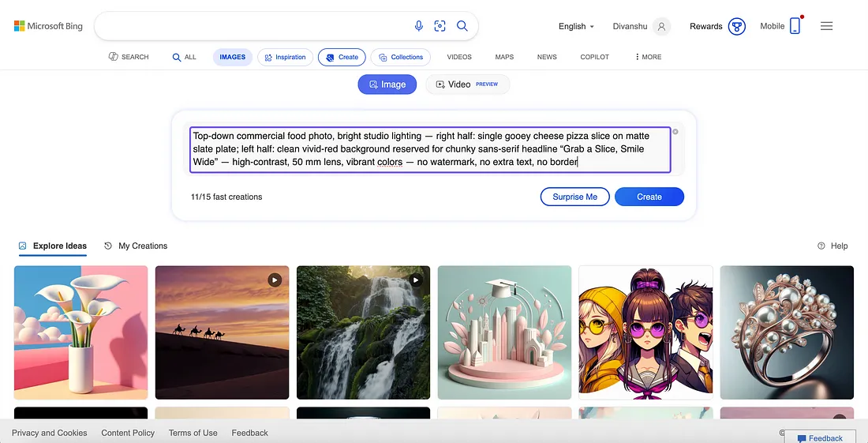
Task: Click the blue Create button
Action: [x=649, y=197]
